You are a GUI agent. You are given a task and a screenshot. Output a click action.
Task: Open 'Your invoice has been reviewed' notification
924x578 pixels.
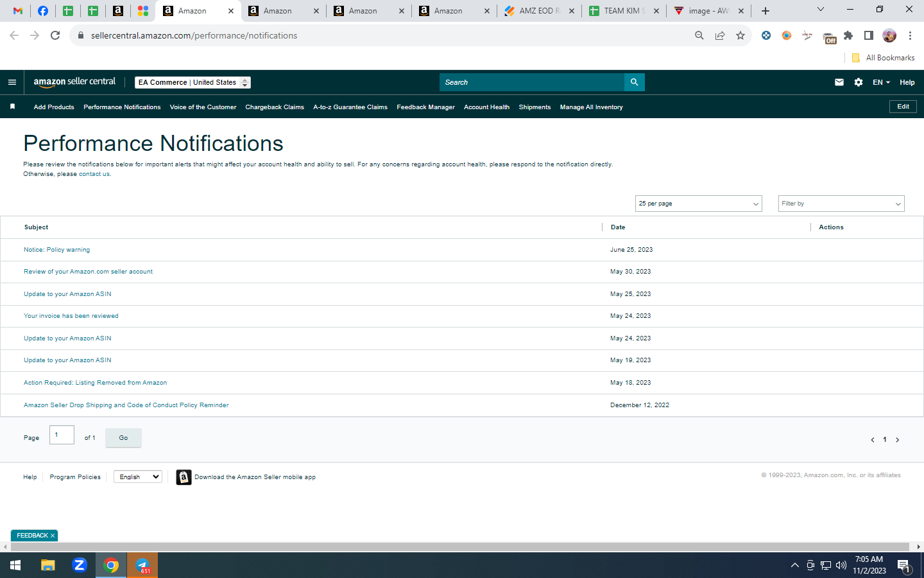pos(71,316)
